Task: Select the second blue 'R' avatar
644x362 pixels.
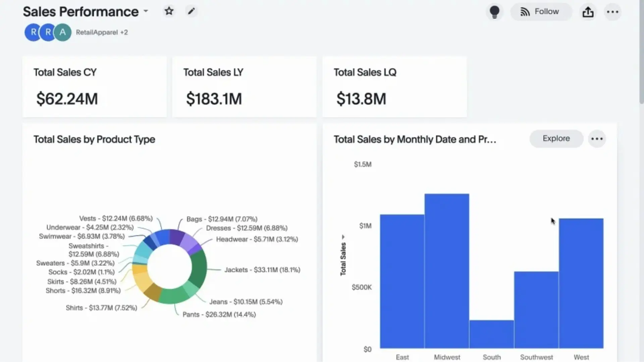Action: (x=48, y=32)
